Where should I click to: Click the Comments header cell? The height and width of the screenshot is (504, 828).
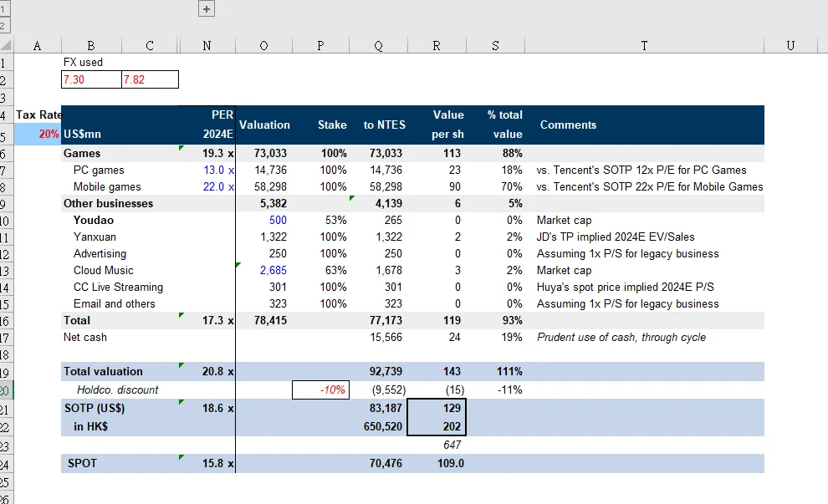click(644, 125)
